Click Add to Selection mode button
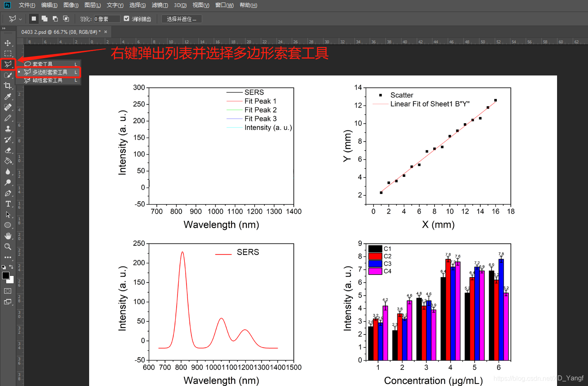588x386 pixels. [x=45, y=19]
